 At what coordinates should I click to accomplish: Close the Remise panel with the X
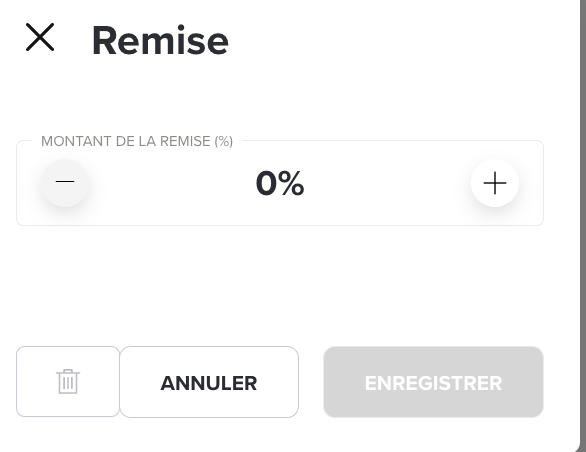coord(40,37)
